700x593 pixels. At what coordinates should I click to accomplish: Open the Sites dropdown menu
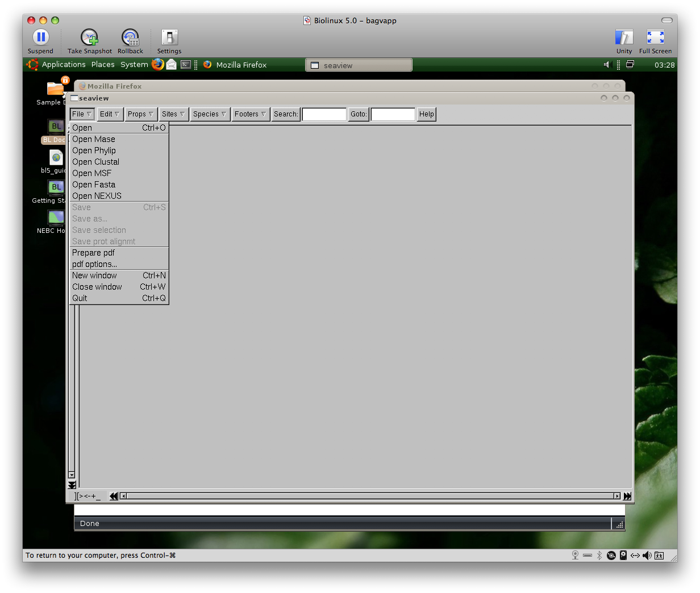coord(173,114)
